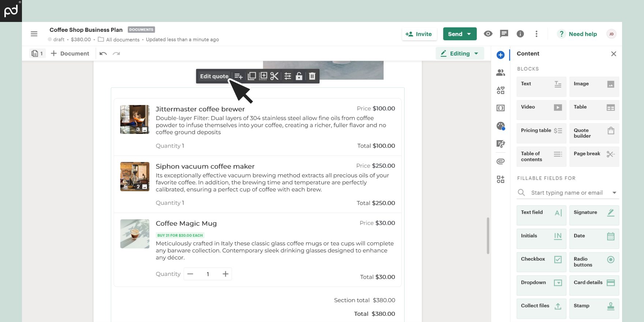Expand the recipient selector dropdown arrow
The width and height of the screenshot is (644, 322).
(614, 193)
